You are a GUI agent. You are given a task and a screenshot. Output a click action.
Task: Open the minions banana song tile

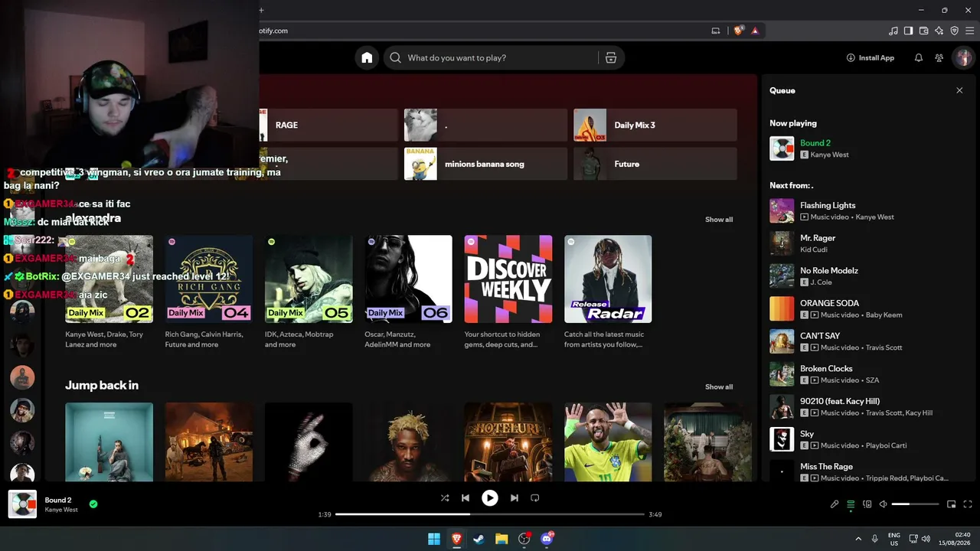[485, 164]
